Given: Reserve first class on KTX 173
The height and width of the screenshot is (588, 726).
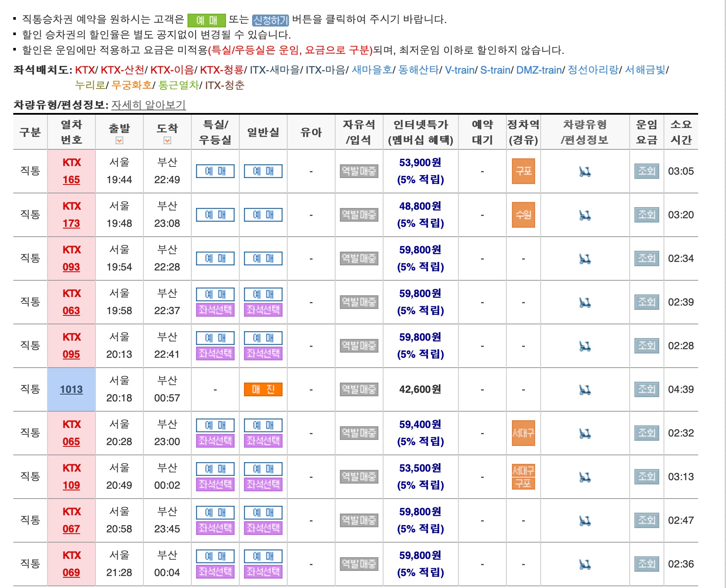Looking at the screenshot, I should (x=215, y=215).
